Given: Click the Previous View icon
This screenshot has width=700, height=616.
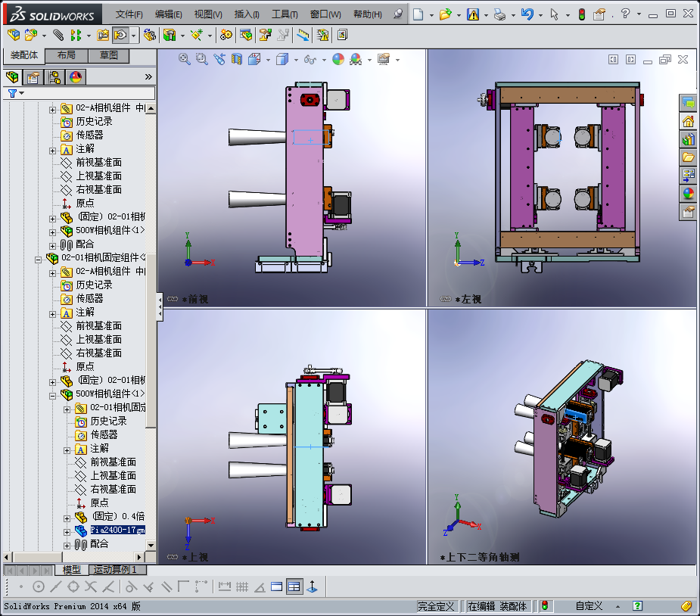Looking at the screenshot, I should pos(219,59).
